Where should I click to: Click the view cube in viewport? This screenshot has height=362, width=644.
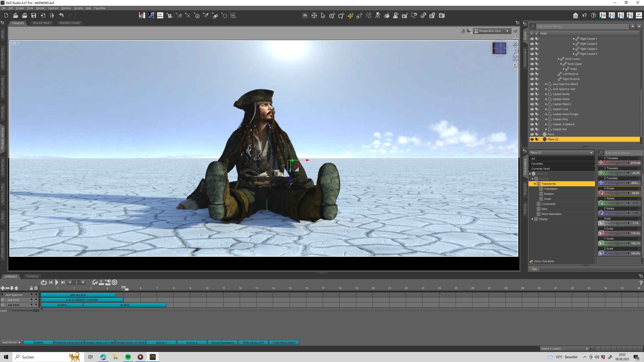coord(499,48)
